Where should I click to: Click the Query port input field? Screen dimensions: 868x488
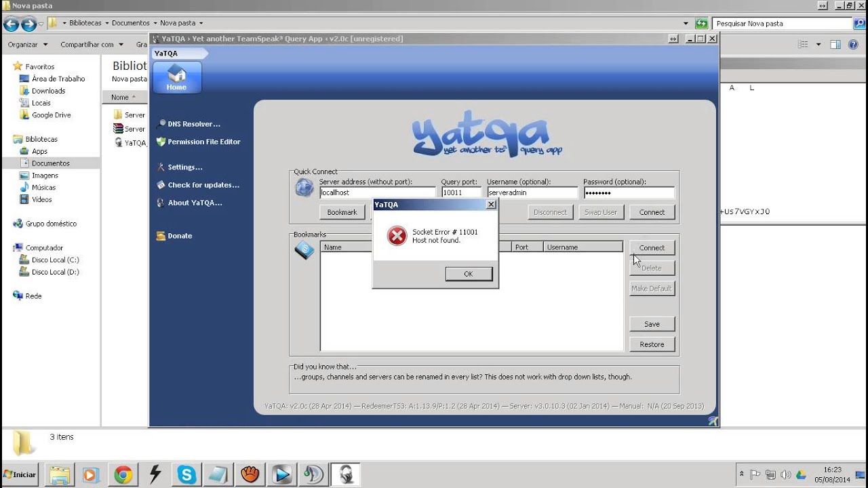(x=461, y=192)
